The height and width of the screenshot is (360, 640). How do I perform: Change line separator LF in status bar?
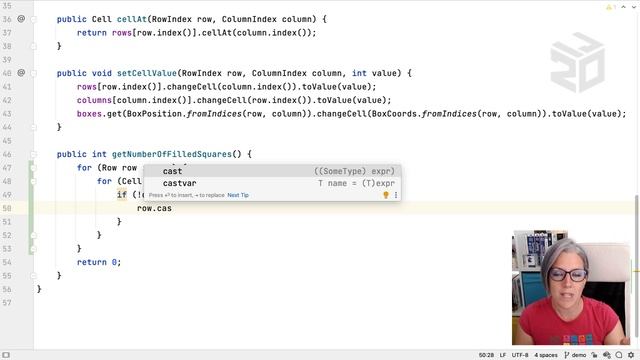pos(503,355)
